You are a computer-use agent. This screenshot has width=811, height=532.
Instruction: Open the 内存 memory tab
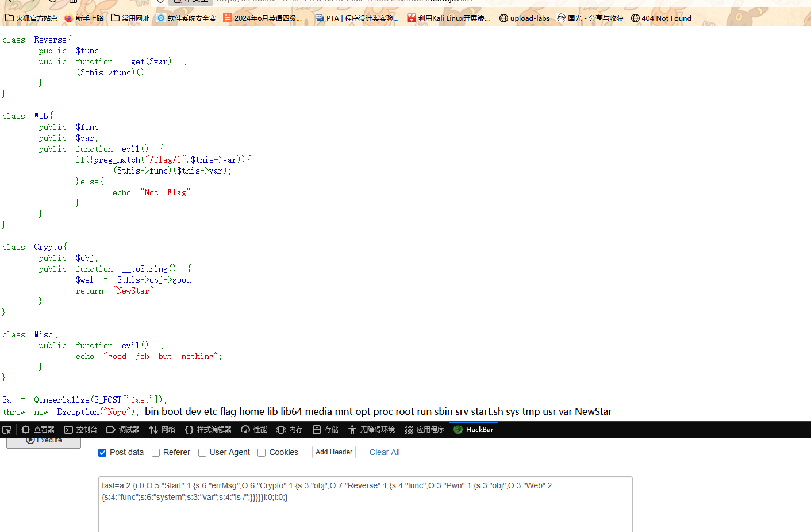[x=290, y=430]
